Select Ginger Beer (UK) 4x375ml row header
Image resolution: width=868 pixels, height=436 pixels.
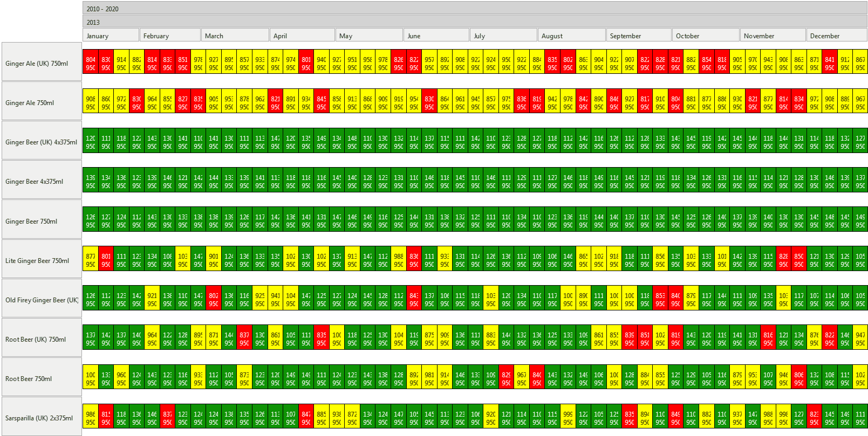(x=42, y=142)
